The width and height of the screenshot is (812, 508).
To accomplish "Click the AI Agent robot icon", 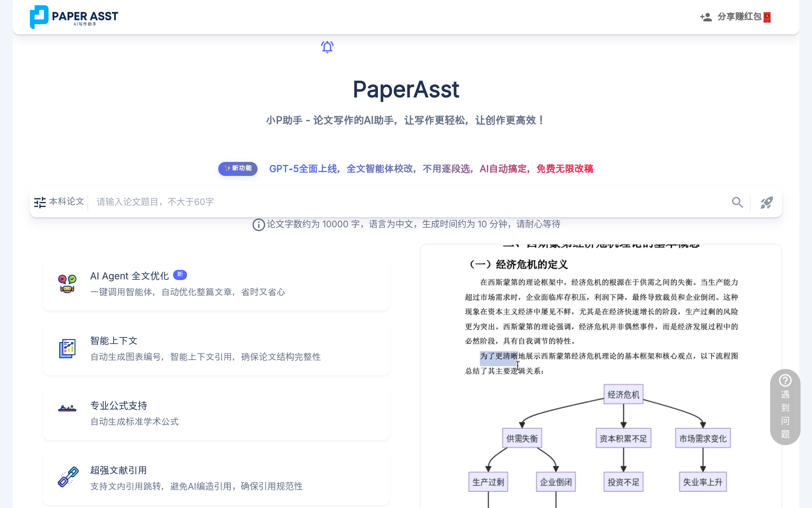I will click(67, 284).
